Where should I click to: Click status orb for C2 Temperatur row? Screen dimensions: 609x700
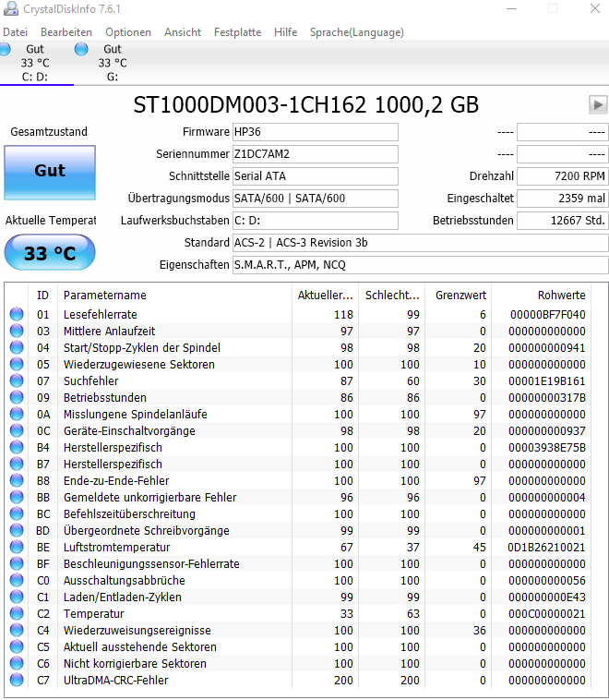click(x=17, y=613)
